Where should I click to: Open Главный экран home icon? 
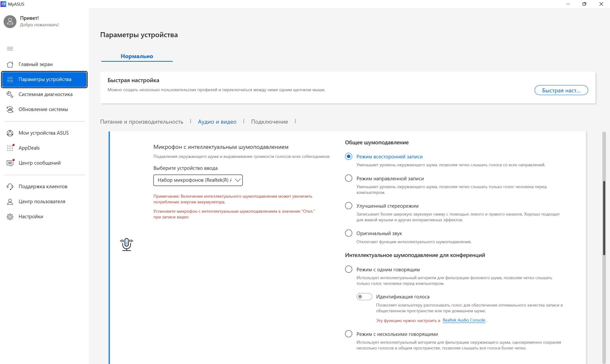10,64
